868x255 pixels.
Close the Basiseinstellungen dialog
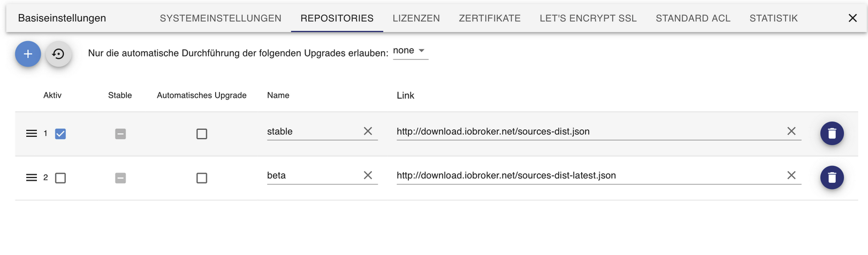point(852,18)
